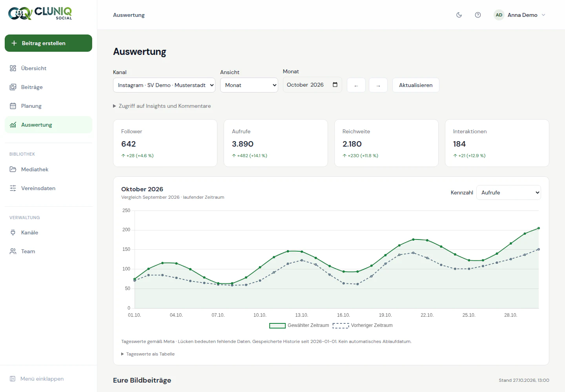The height and width of the screenshot is (392, 565).
Task: Click the Planung calendar icon
Action: (x=13, y=106)
